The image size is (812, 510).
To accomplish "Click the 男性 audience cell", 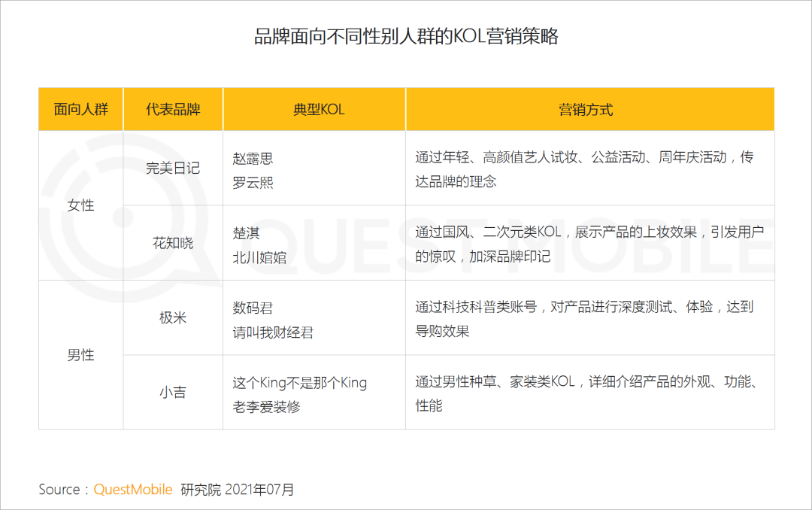I will [80, 355].
